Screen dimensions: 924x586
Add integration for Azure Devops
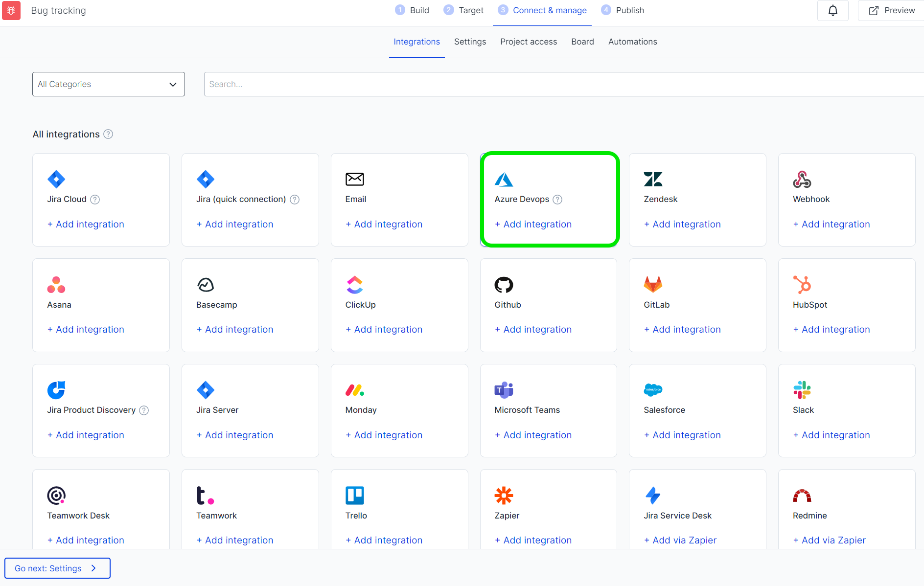point(533,224)
